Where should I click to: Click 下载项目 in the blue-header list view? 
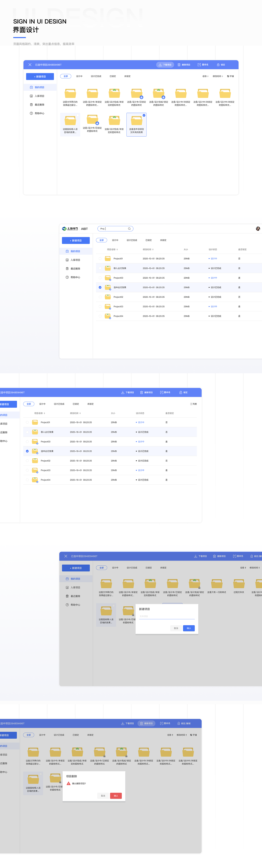(x=128, y=393)
